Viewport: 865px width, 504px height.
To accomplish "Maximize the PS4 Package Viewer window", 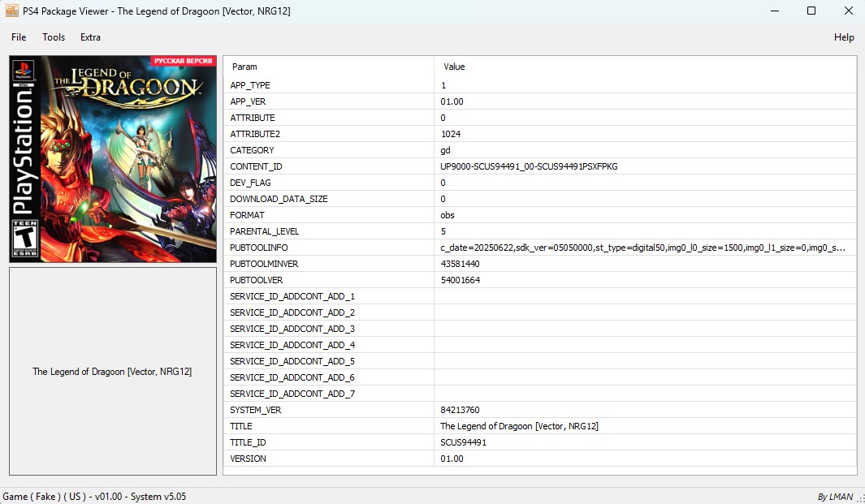I will click(x=811, y=11).
